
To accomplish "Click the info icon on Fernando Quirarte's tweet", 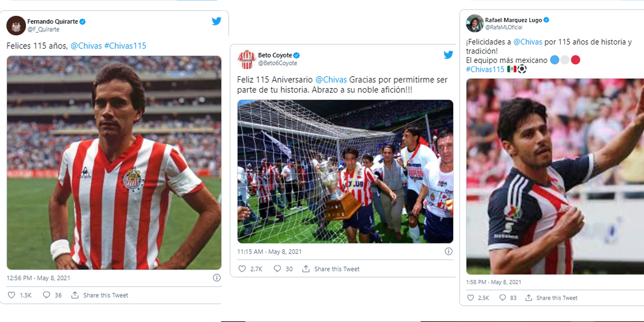I will 216,278.
